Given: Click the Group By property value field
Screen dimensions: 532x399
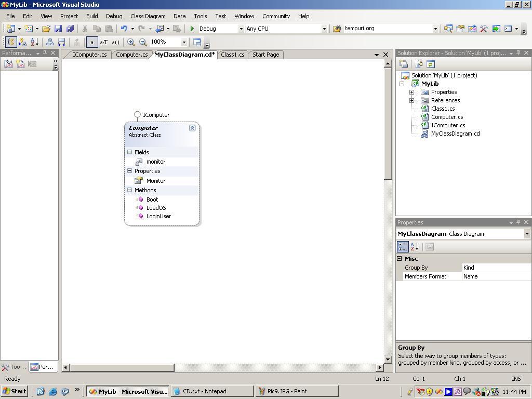Looking at the screenshot, I should tap(496, 268).
